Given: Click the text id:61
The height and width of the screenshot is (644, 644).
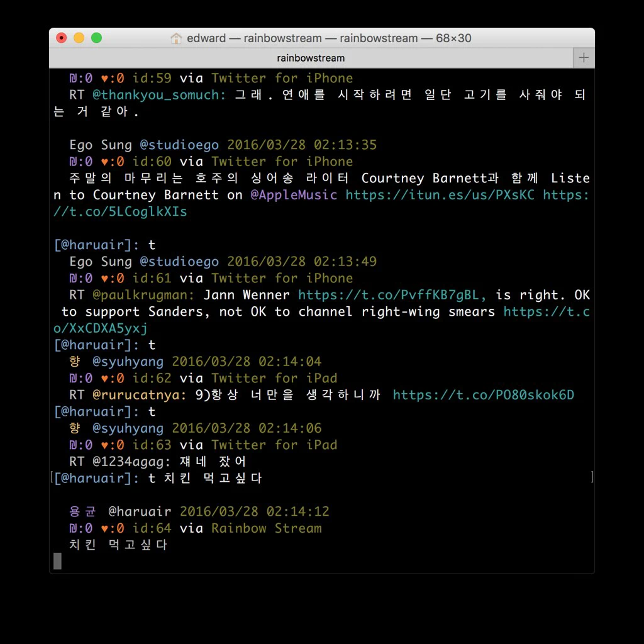Looking at the screenshot, I should 152,278.
